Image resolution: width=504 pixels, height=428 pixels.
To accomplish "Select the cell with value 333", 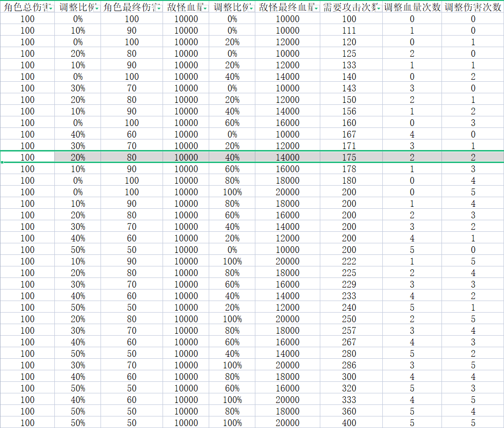I will click(349, 400).
